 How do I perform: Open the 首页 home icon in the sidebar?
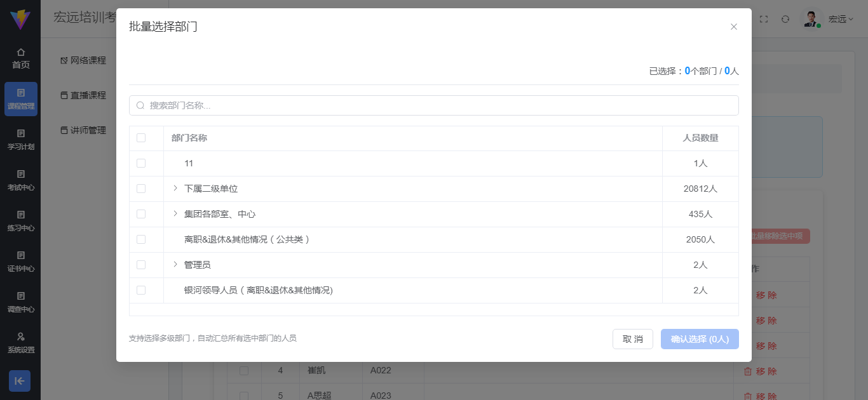(20, 57)
